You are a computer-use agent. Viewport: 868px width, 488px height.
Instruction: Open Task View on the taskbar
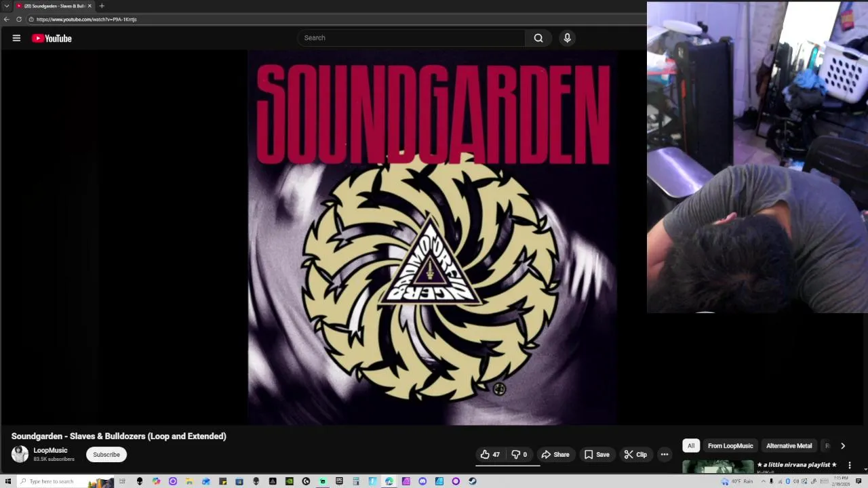coord(122,481)
